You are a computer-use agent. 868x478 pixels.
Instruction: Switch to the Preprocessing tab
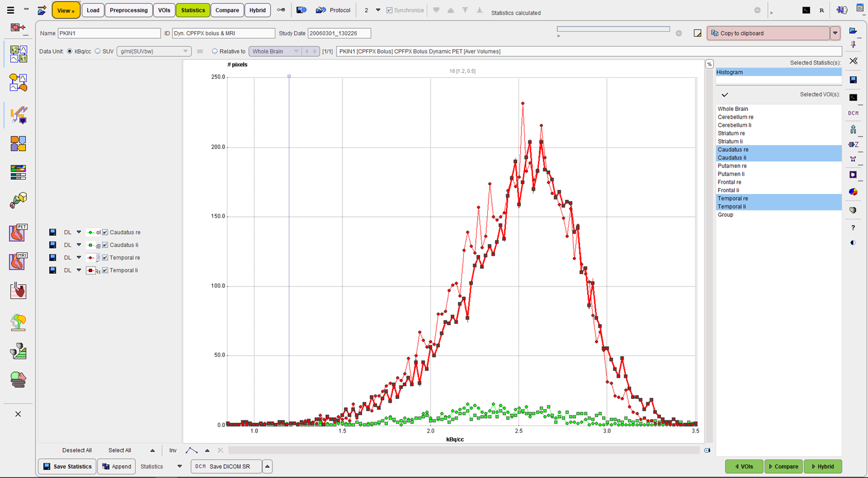[129, 10]
